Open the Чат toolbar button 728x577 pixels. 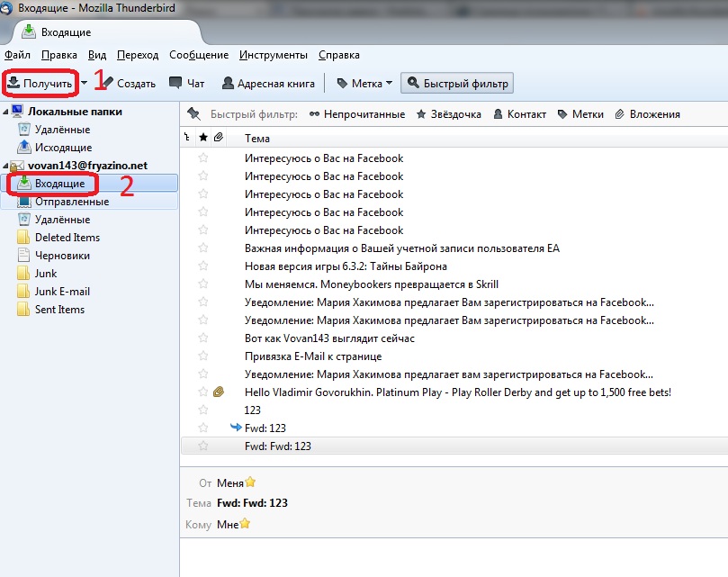[x=186, y=84]
